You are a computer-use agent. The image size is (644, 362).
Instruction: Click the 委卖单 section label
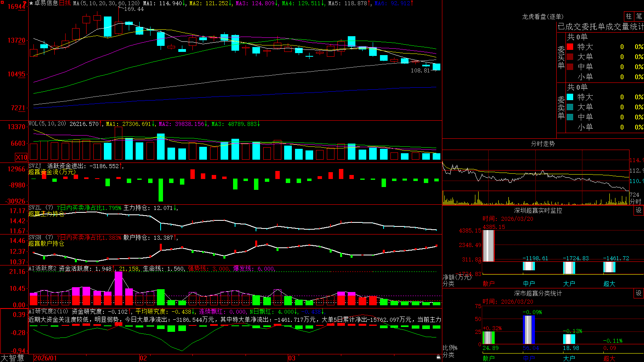[561, 108]
